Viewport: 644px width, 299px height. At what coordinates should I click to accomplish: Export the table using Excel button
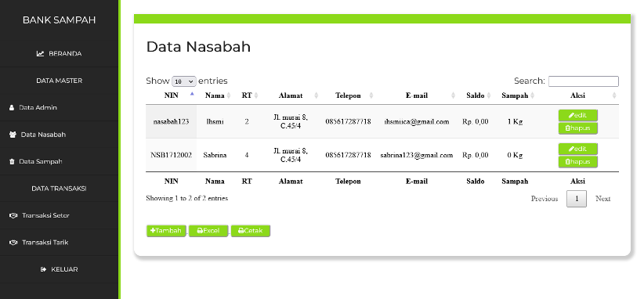coord(208,231)
